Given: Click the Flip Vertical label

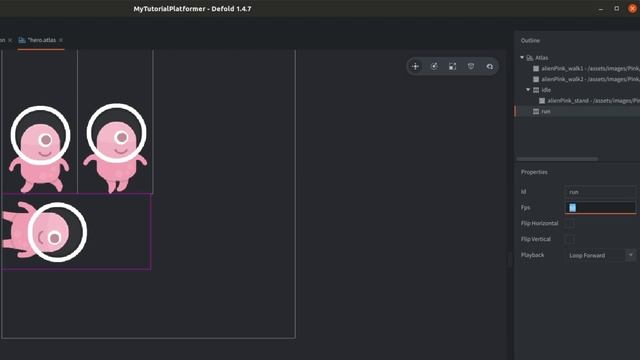Looking at the screenshot, I should point(536,239).
